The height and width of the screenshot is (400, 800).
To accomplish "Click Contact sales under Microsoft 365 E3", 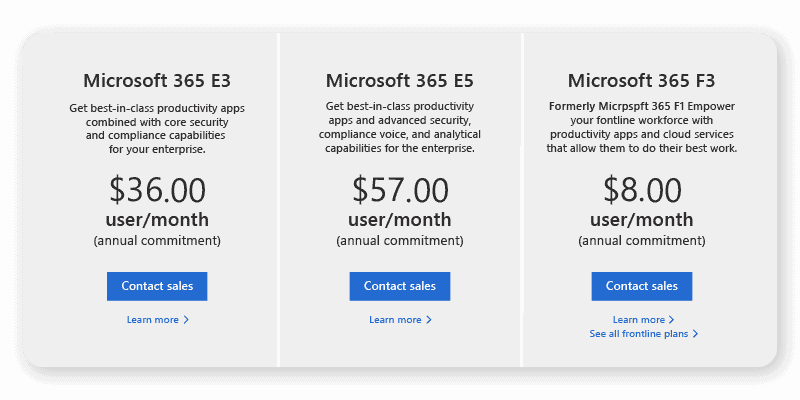I will click(x=157, y=286).
